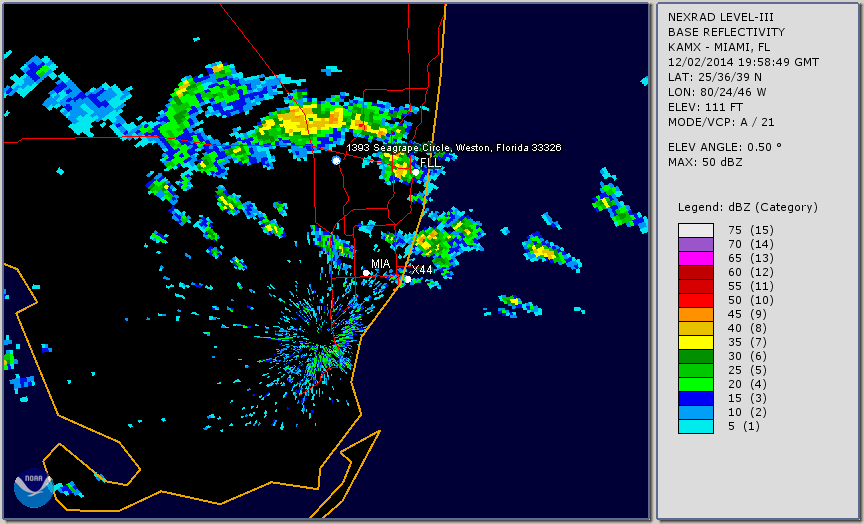864x524 pixels.
Task: Click the 'NEXRAD LEVEL-III' title text
Action: (x=722, y=17)
